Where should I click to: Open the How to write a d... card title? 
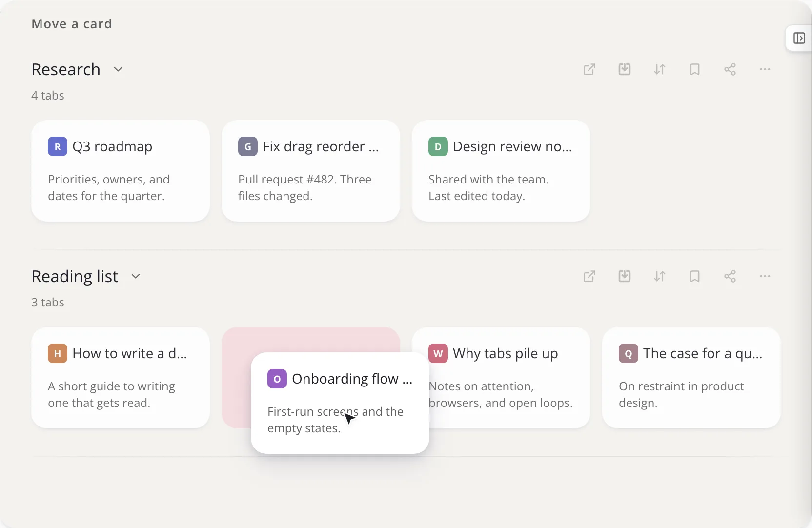click(130, 353)
